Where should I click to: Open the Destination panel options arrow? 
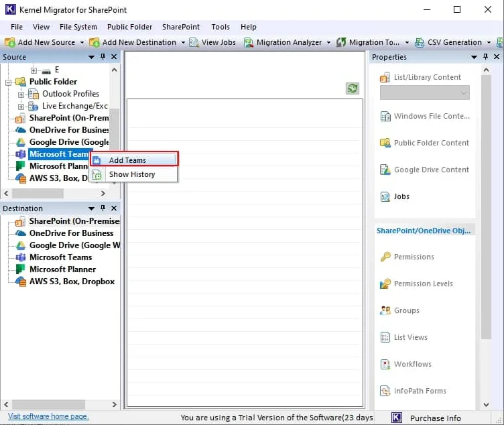point(91,208)
